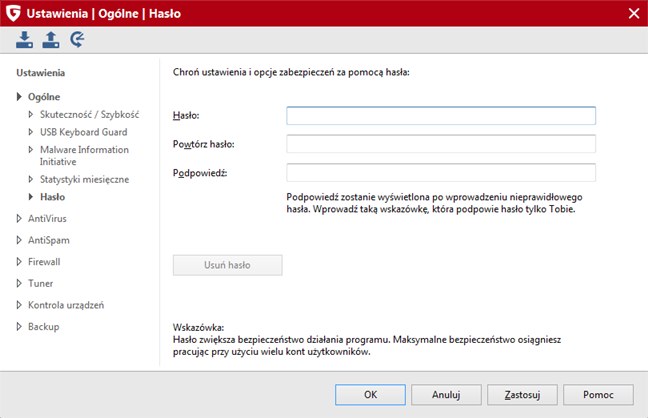Select Hasło in settings tree
The width and height of the screenshot is (648, 418).
pyautogui.click(x=52, y=197)
